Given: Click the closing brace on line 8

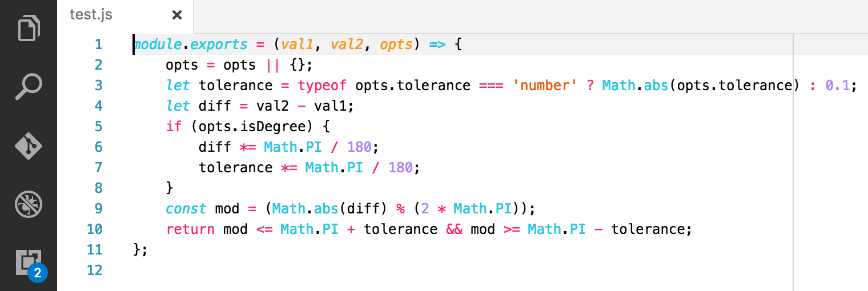Looking at the screenshot, I should click(170, 188).
